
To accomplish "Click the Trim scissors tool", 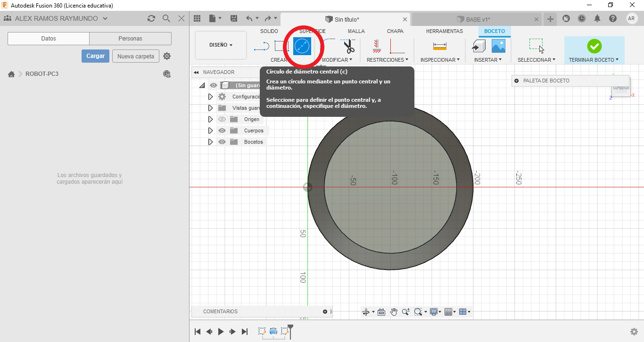I will pos(349,46).
